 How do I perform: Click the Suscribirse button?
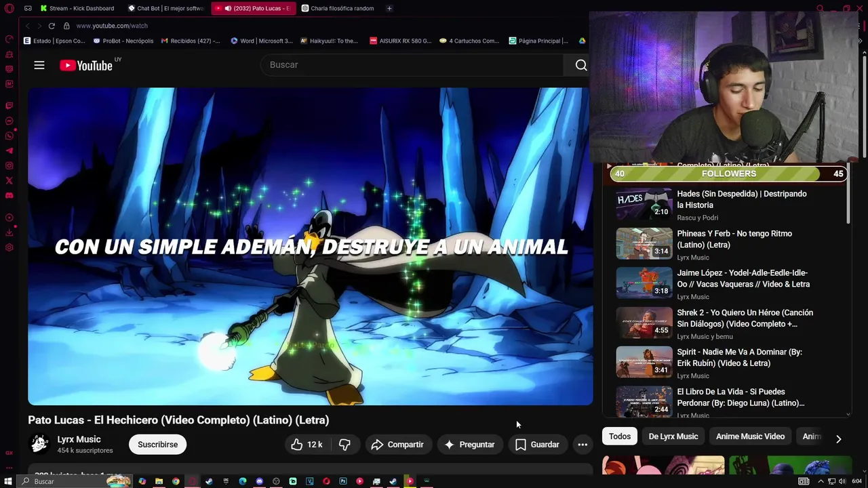[158, 445]
